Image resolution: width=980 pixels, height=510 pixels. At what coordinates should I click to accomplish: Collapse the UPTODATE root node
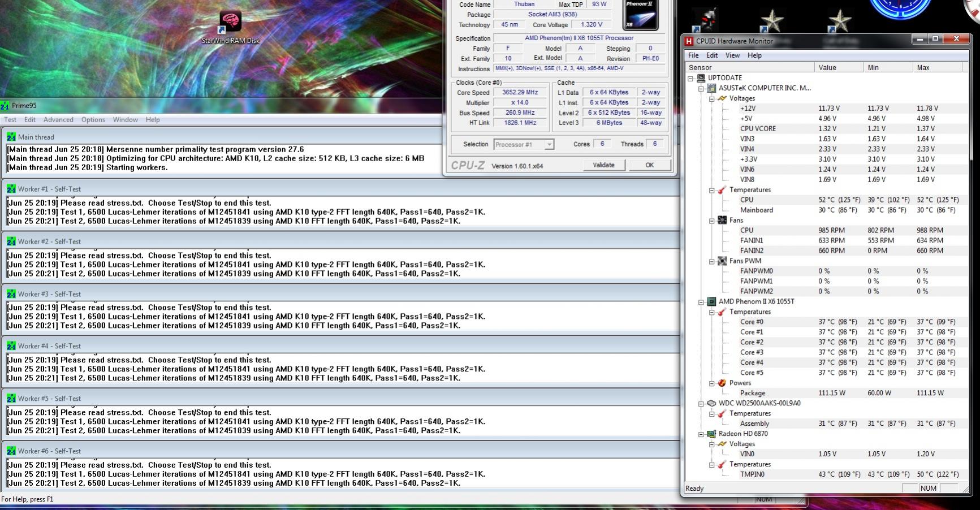(x=691, y=78)
